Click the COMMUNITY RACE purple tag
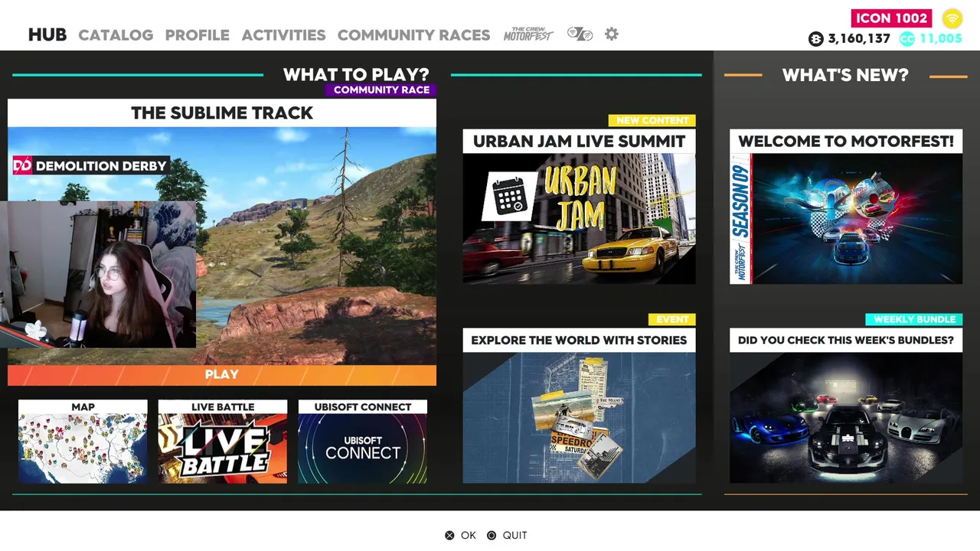The width and height of the screenshot is (980, 551). (x=381, y=90)
